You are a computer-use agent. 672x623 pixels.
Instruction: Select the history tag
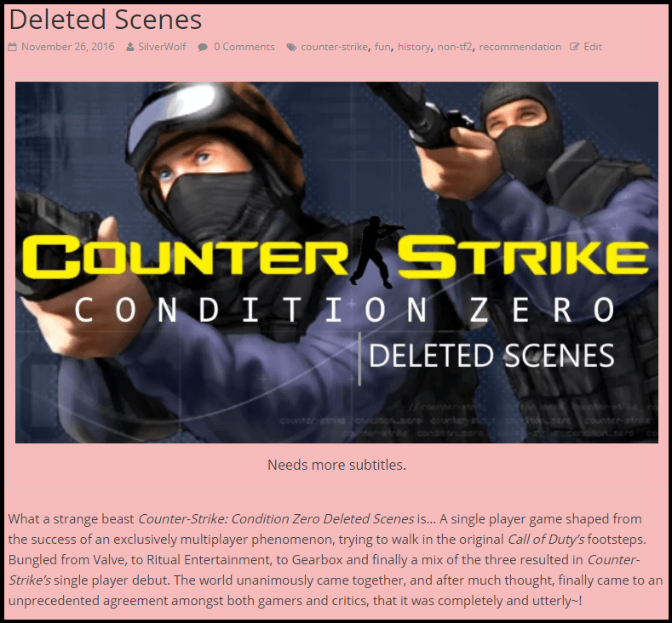tap(414, 47)
